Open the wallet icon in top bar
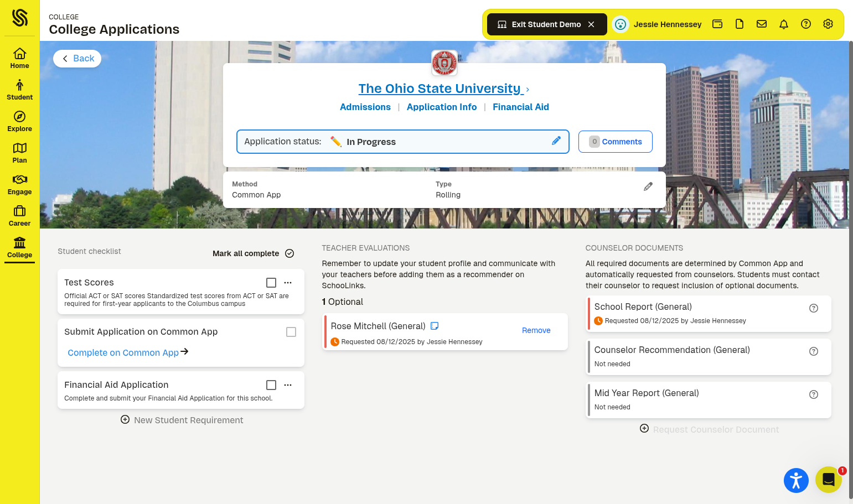853x504 pixels. click(x=717, y=24)
